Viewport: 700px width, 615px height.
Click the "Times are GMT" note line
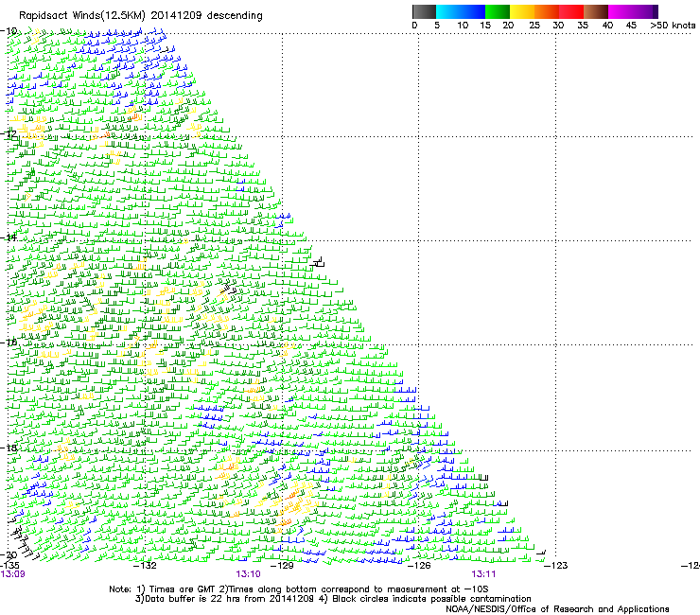tap(299, 589)
